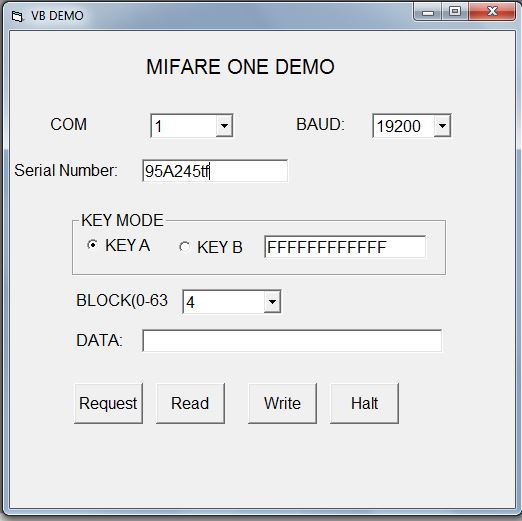522x521 pixels.
Task: Click the Halt button
Action: pos(364,403)
